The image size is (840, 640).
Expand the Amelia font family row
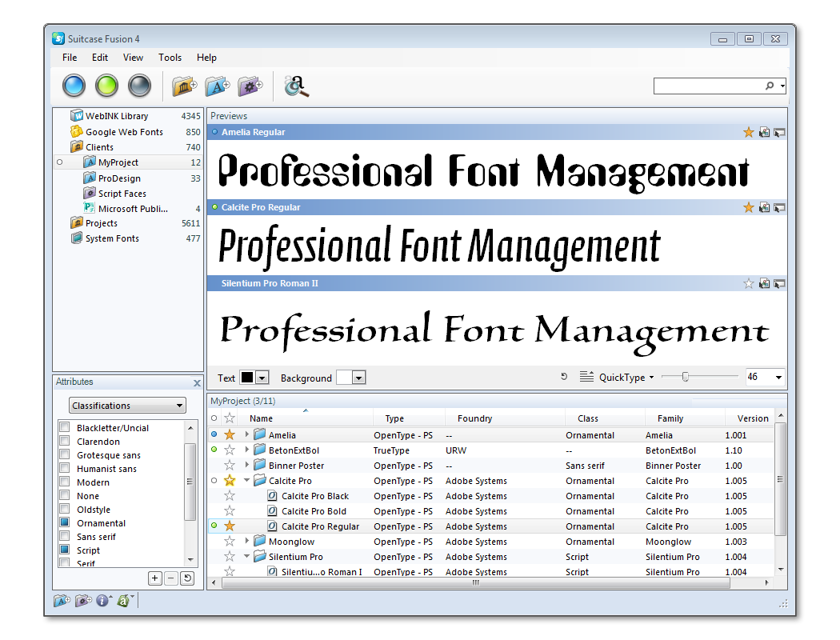tap(246, 435)
